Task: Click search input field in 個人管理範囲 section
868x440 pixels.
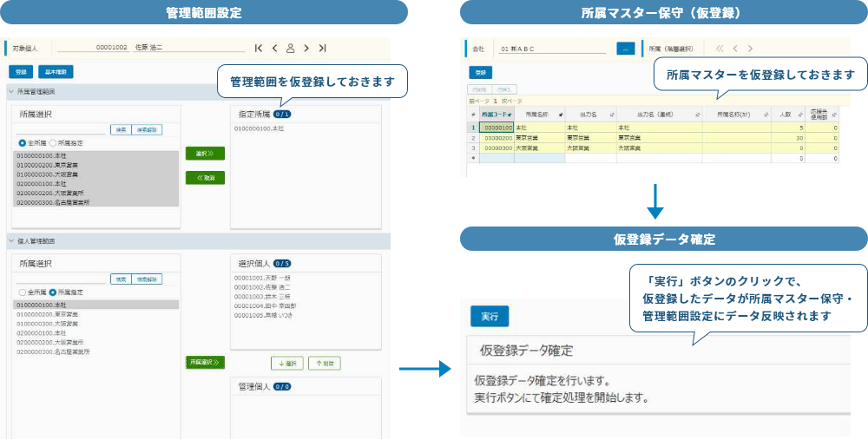Action: coord(61,279)
